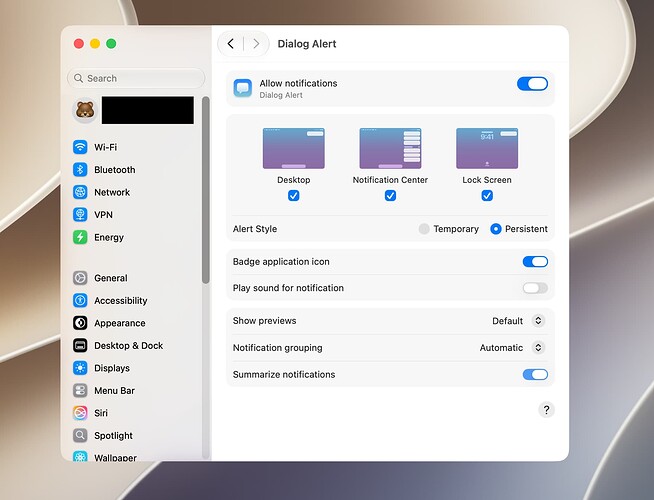The image size is (654, 500).
Task: Open help with question mark button
Action: 546,410
